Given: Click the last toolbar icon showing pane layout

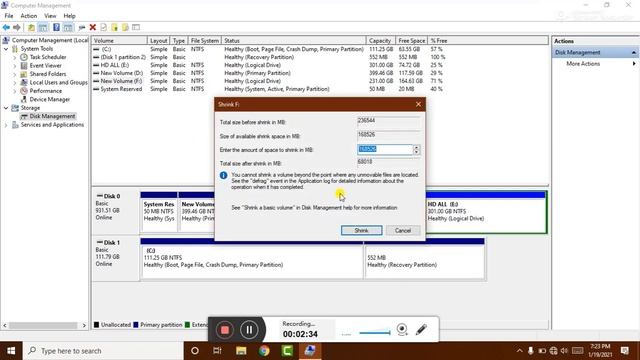Looking at the screenshot, I should (x=136, y=27).
